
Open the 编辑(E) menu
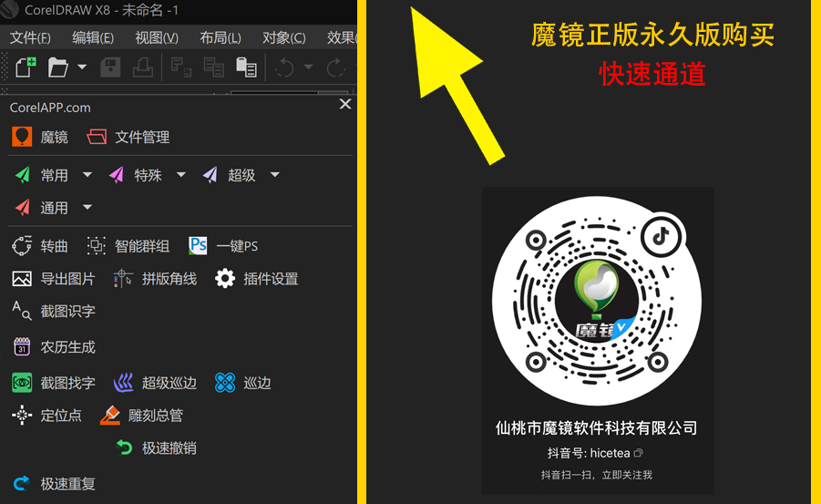93,37
